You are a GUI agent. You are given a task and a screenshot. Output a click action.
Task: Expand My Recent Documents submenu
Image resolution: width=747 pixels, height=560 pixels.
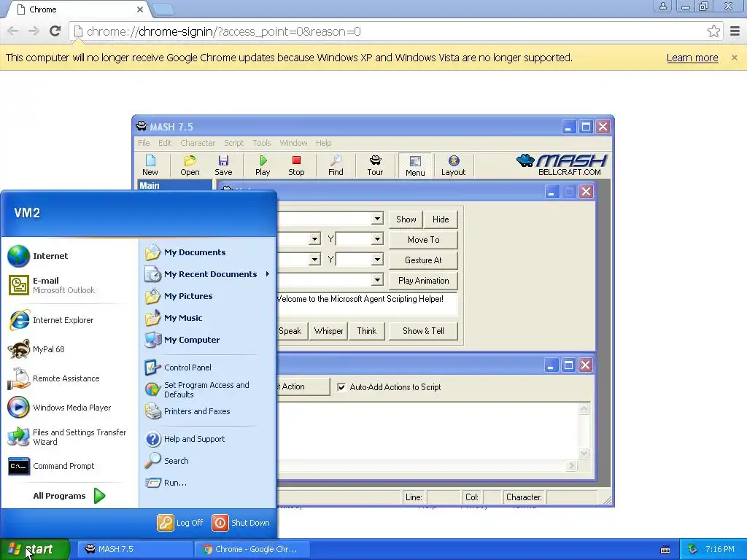207,274
